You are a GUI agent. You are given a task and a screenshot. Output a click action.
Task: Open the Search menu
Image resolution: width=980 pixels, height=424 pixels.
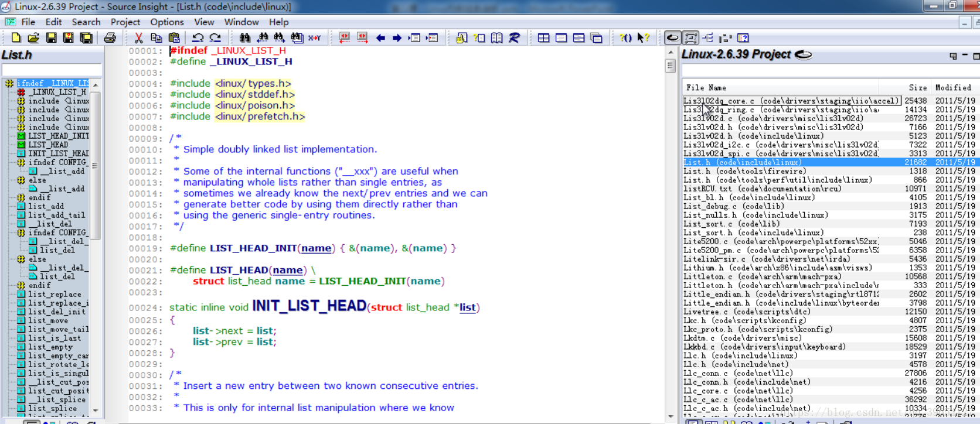pos(86,22)
